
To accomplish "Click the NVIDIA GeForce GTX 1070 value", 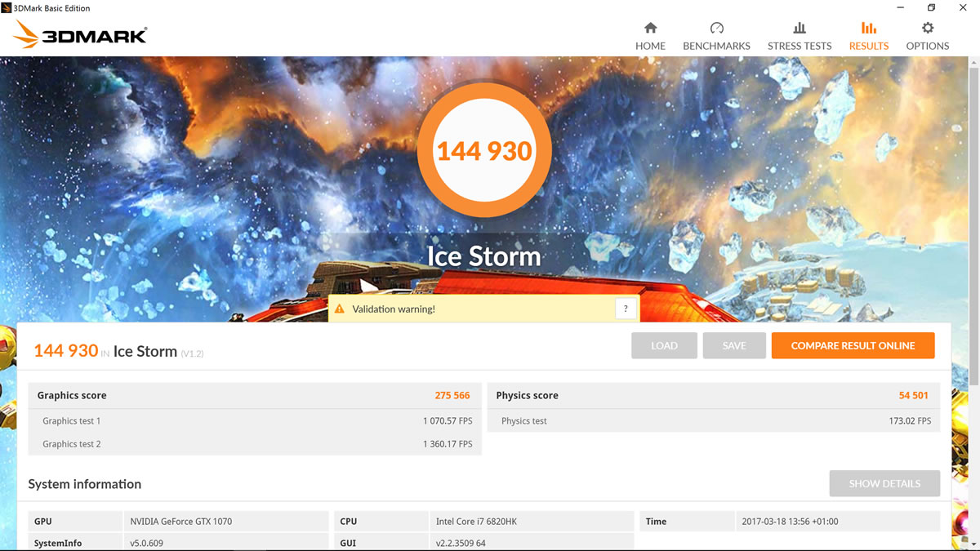I will [x=181, y=522].
